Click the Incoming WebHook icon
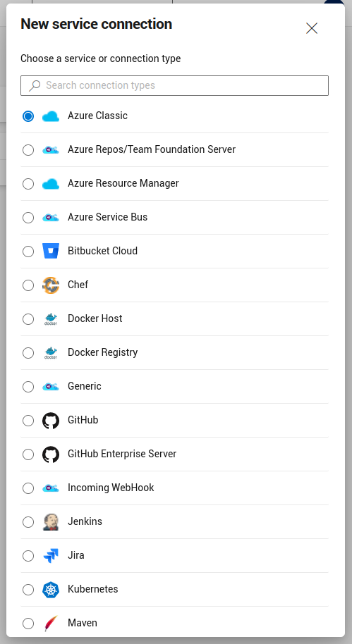Viewport: 352px width, 644px height. pos(51,488)
